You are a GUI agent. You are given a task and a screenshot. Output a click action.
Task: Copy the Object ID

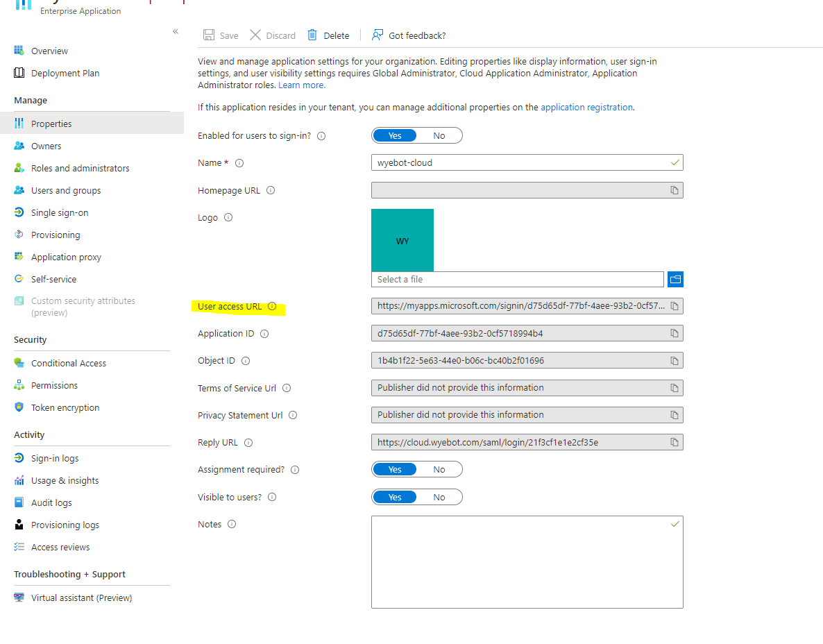pyautogui.click(x=674, y=361)
